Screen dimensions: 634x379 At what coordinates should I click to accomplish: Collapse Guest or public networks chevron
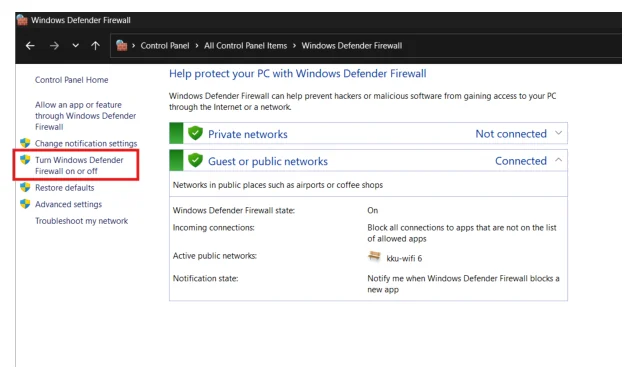(558, 160)
